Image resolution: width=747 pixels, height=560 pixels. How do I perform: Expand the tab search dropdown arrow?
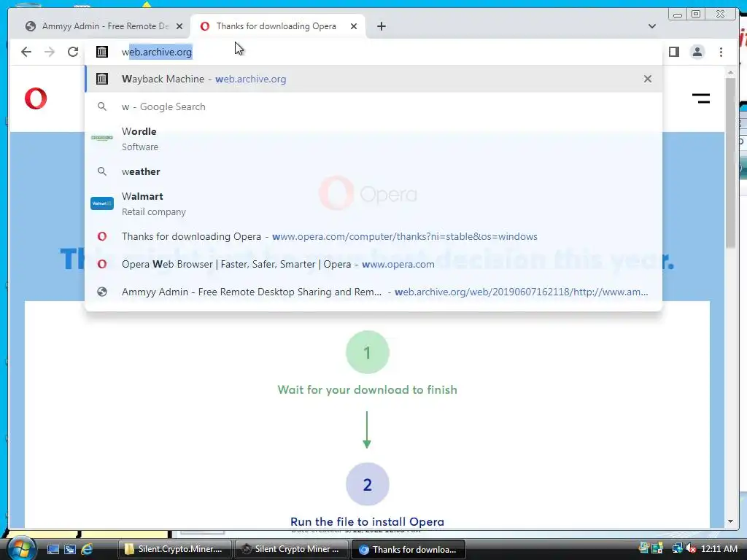651,26
